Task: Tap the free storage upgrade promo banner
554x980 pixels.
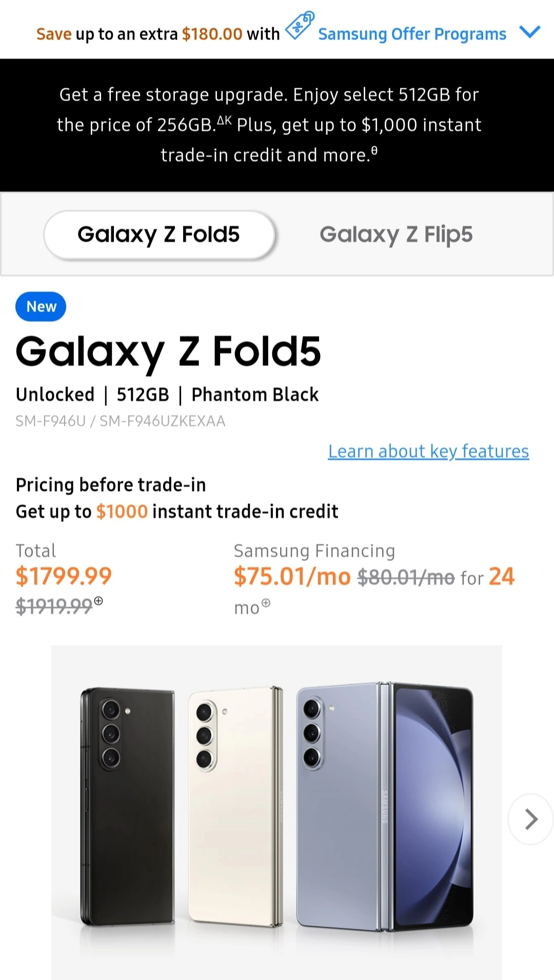Action: pos(269,125)
